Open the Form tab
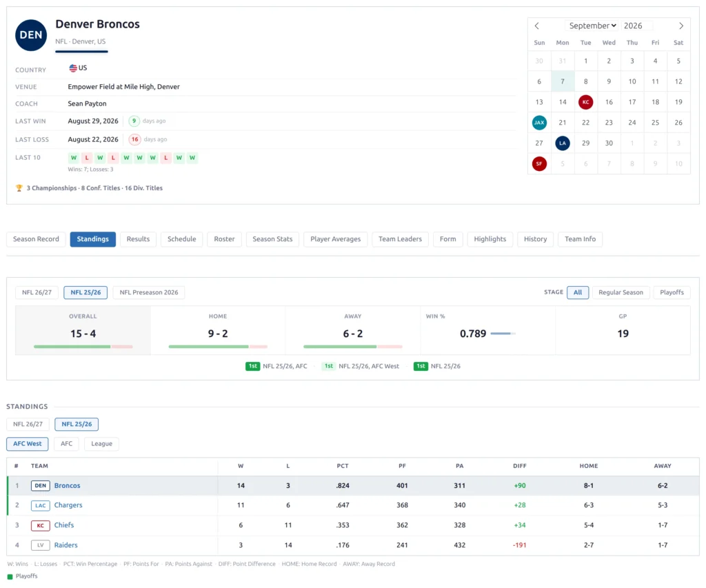Viewport: 706px width, 588px height. point(448,239)
